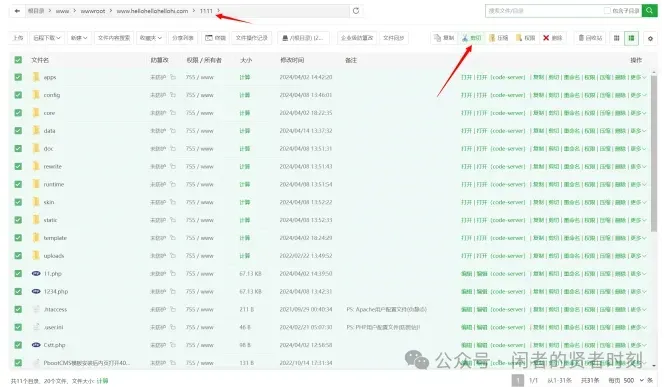This screenshot has width=664, height=387.
Task: Click the toolbar permission (权限) button
Action: click(526, 38)
